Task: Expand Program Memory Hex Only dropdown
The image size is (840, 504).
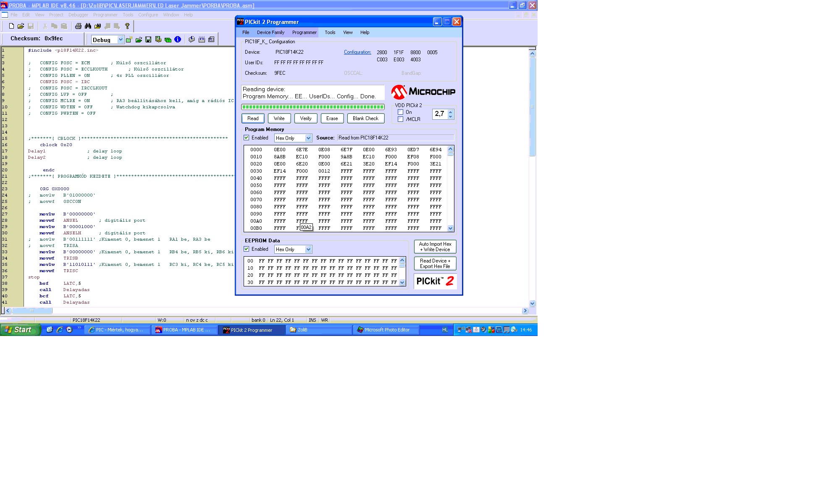Action: pyautogui.click(x=308, y=138)
